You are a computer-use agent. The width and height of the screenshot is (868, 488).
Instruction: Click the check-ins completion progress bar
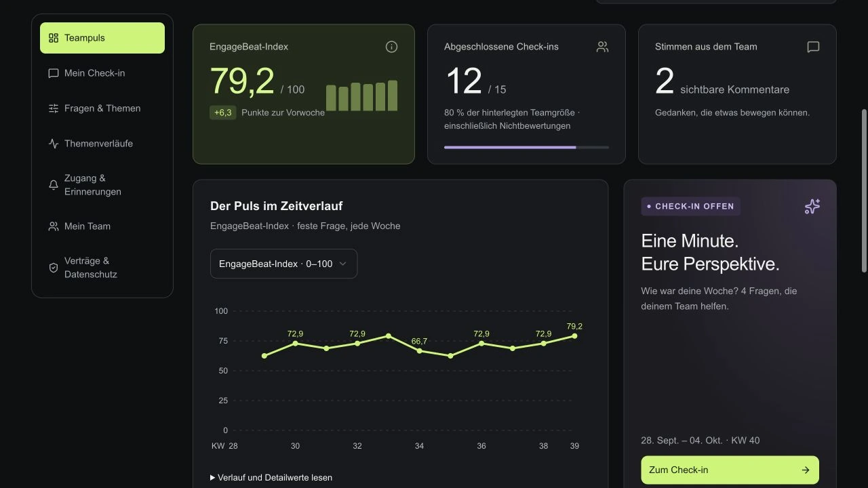526,147
